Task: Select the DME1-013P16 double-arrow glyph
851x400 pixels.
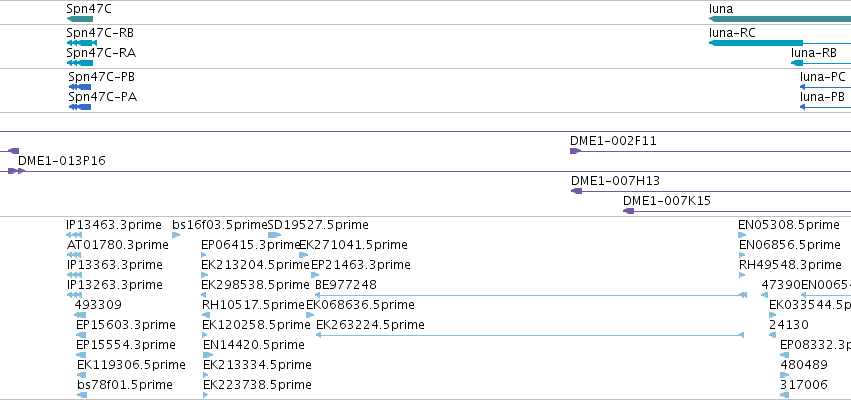Action: pyautogui.click(x=16, y=171)
